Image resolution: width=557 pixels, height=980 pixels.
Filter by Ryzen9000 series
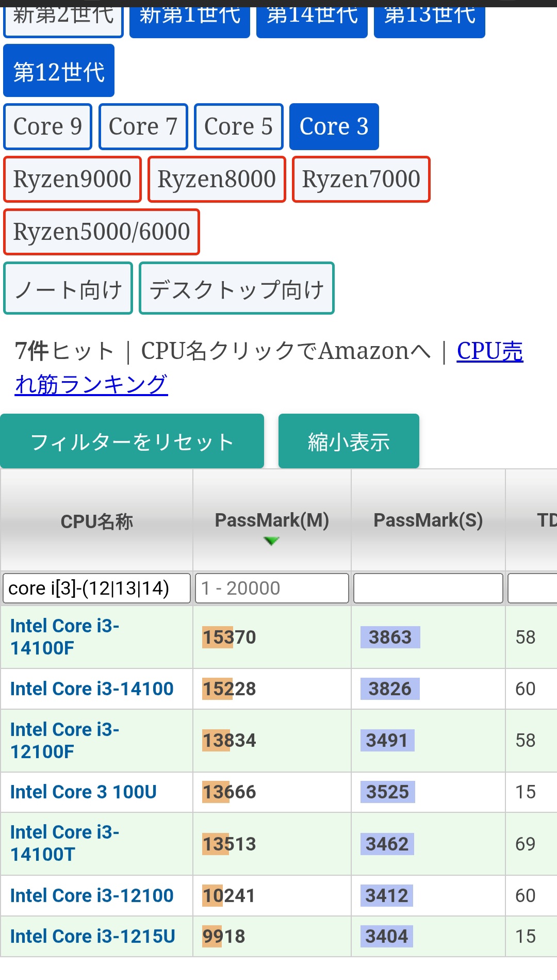pos(72,179)
